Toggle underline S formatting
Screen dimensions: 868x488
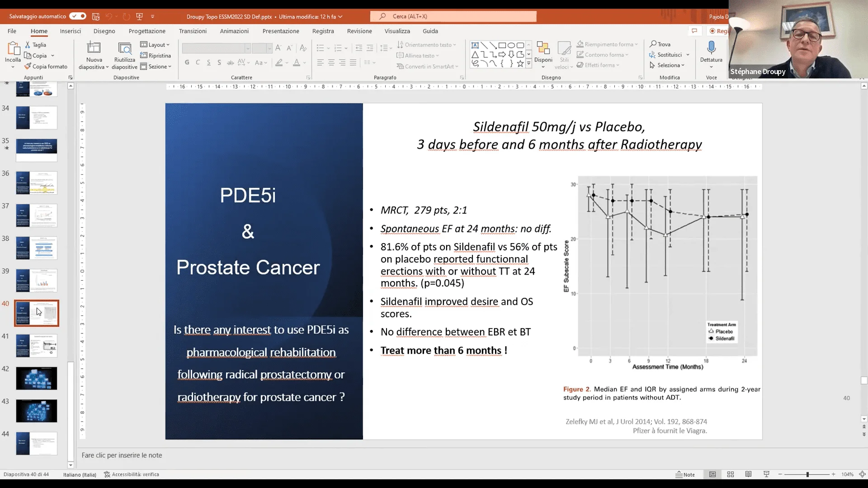click(208, 62)
